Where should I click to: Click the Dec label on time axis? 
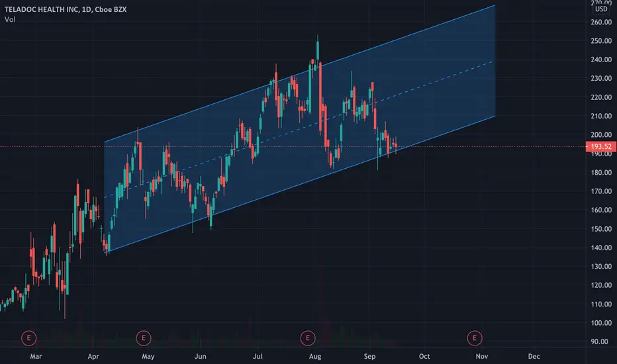click(x=534, y=356)
